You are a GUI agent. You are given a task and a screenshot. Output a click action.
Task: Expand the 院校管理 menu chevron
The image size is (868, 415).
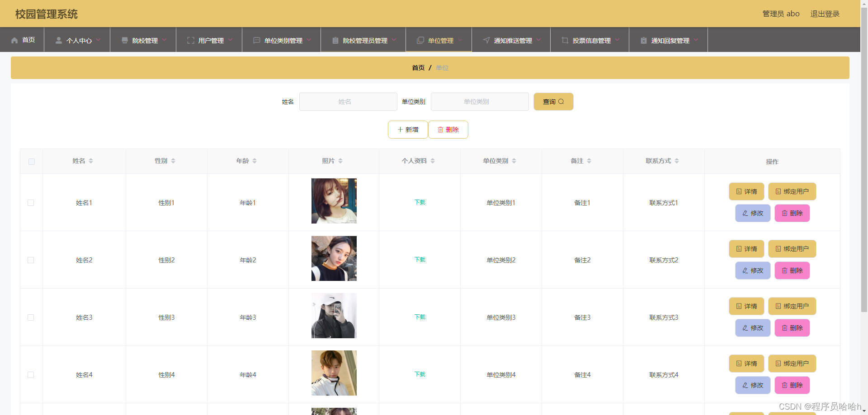[164, 40]
